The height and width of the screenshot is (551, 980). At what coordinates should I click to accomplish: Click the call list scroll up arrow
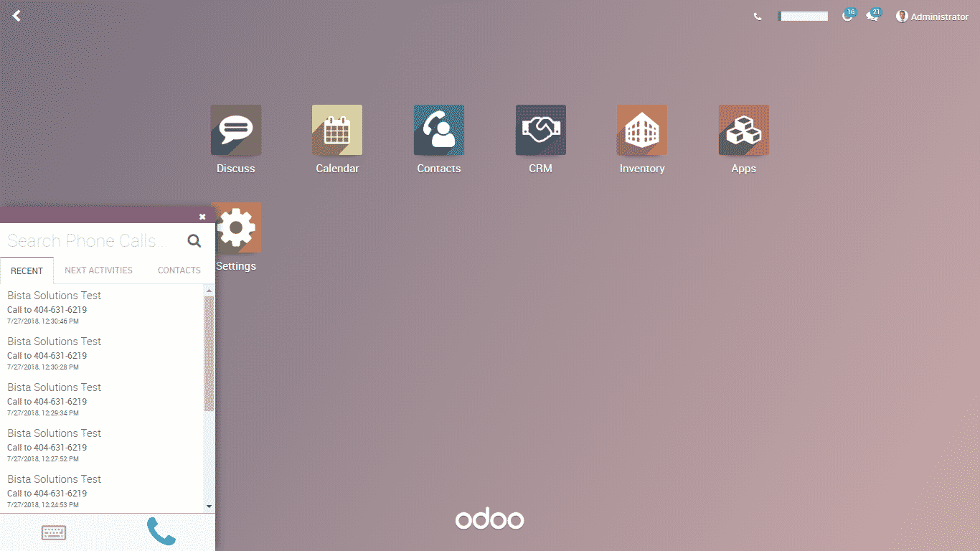[x=209, y=291]
